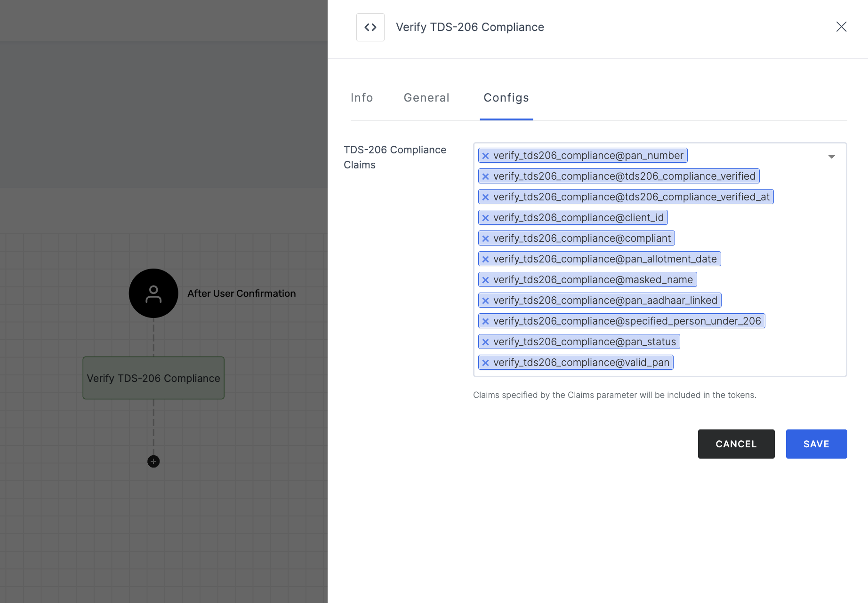The height and width of the screenshot is (603, 868).
Task: Remove the pan_aadhaar_linked claim tag
Action: (x=485, y=301)
